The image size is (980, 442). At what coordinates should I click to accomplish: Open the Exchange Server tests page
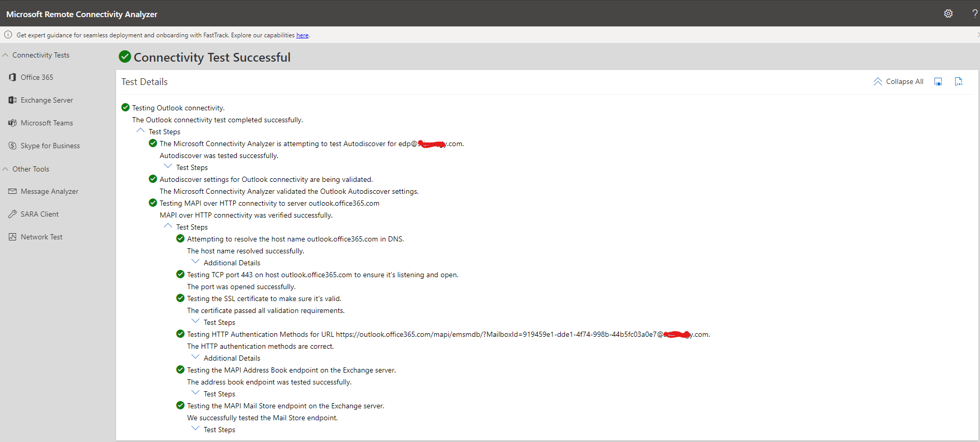(47, 100)
